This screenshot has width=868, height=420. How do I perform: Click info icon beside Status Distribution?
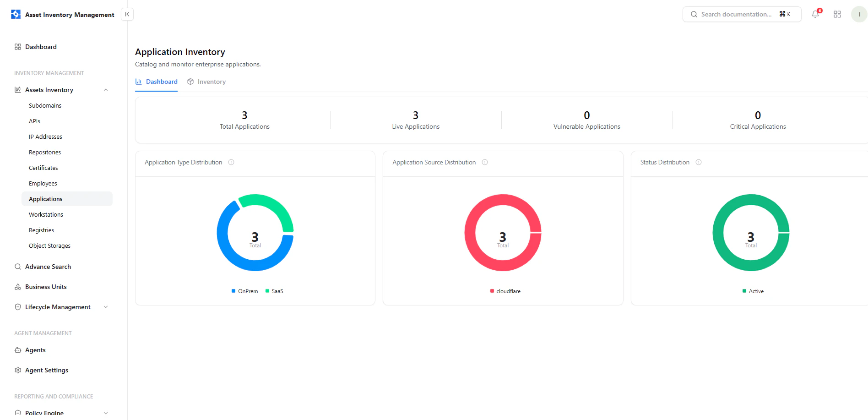click(x=699, y=162)
